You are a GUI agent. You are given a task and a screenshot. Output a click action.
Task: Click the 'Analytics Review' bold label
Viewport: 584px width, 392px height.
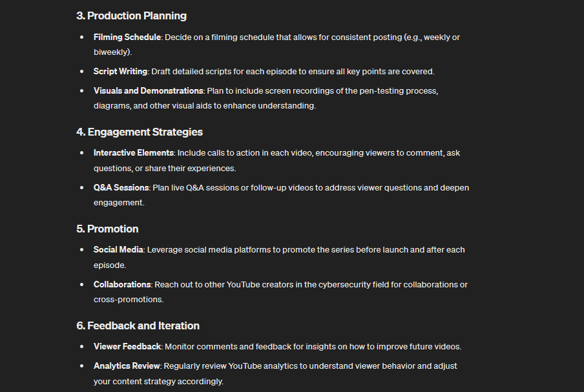[x=127, y=366]
